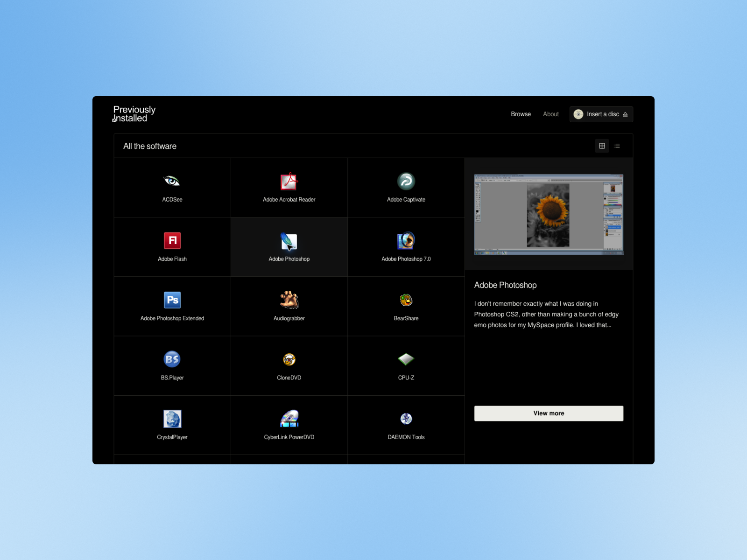Choose the Adobe Flash icon
The width and height of the screenshot is (747, 560).
172,240
